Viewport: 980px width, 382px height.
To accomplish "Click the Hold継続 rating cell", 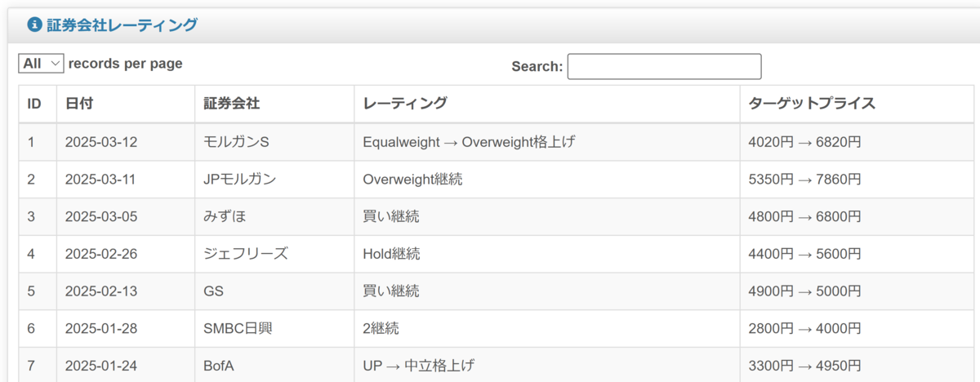I will coord(547,254).
